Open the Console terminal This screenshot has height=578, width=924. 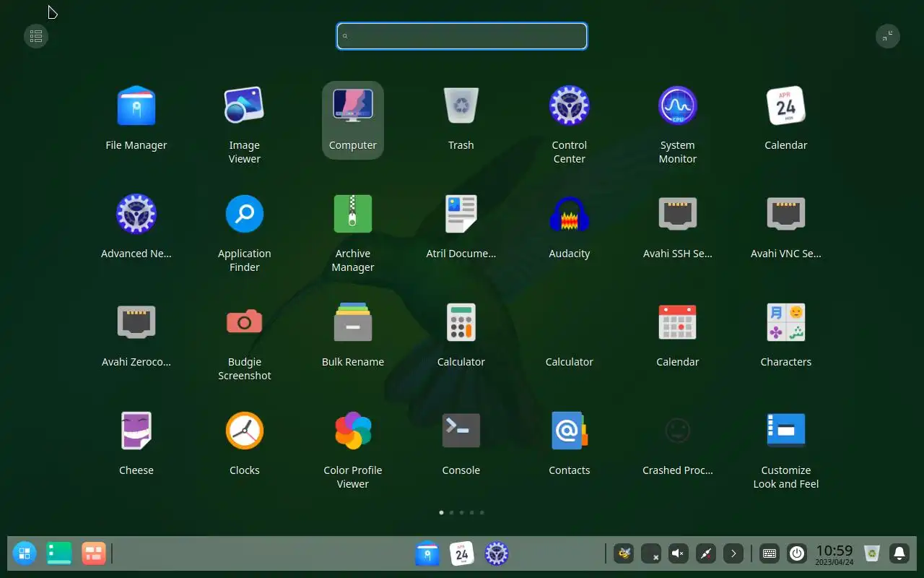[461, 431]
